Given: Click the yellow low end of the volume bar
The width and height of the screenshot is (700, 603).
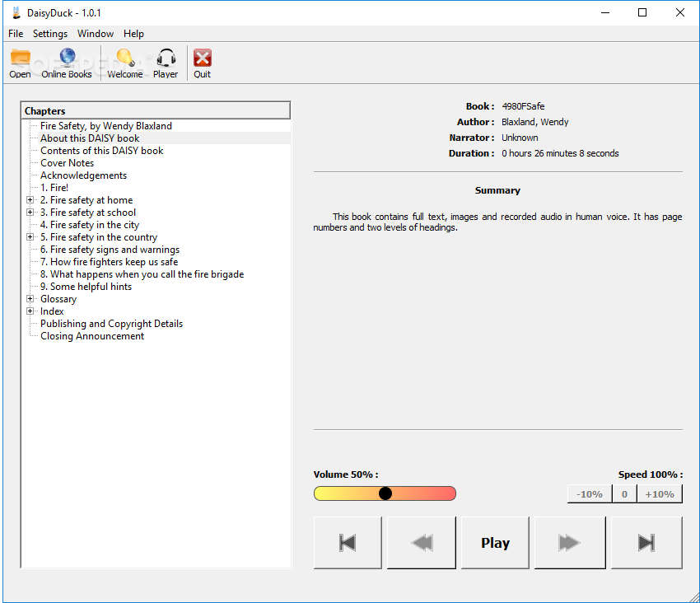Looking at the screenshot, I should (x=322, y=493).
